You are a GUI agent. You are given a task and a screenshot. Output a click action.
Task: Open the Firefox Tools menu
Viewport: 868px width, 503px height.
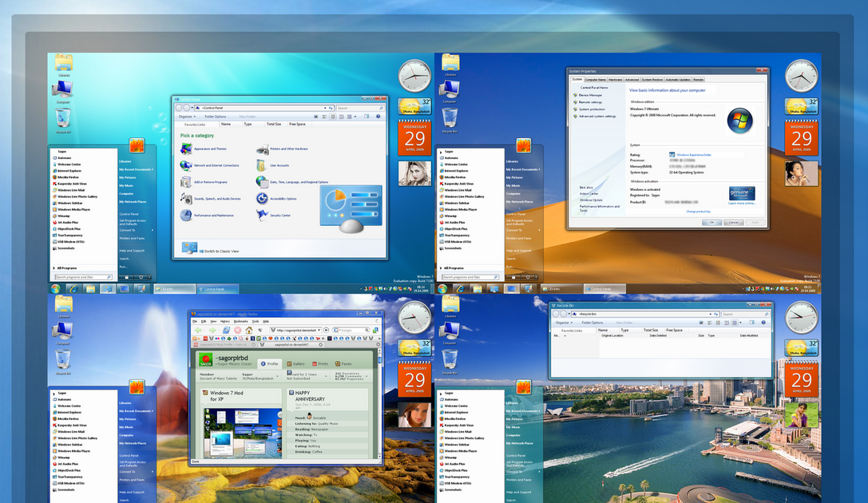[256, 322]
